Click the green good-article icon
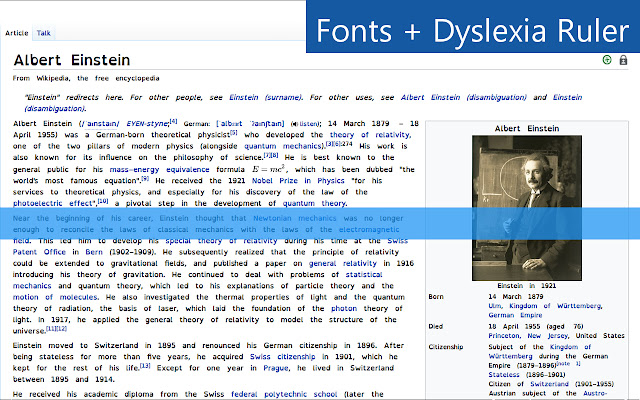Image resolution: width=640 pixels, height=400 pixels. 607,61
